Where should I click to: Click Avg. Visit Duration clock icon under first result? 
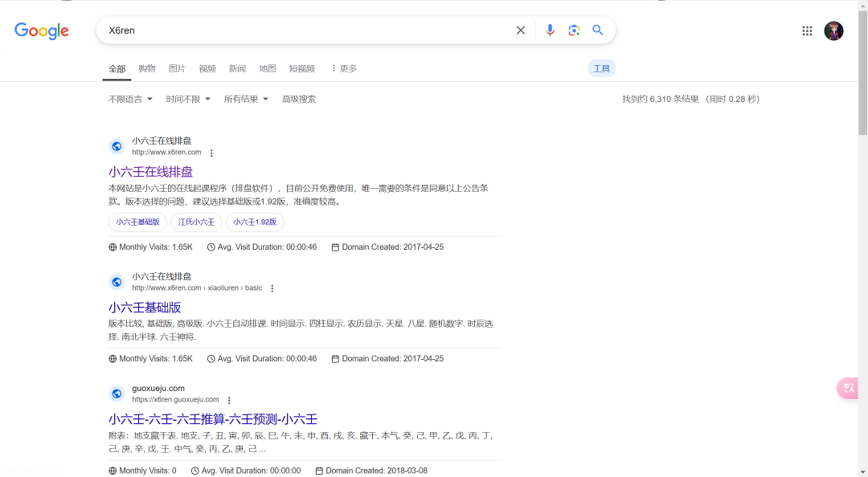pos(211,247)
